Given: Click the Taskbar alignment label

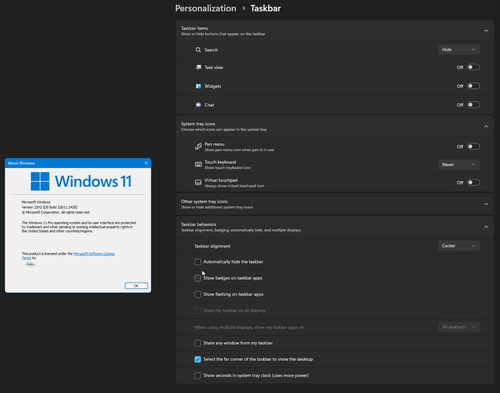Looking at the screenshot, I should tap(212, 246).
